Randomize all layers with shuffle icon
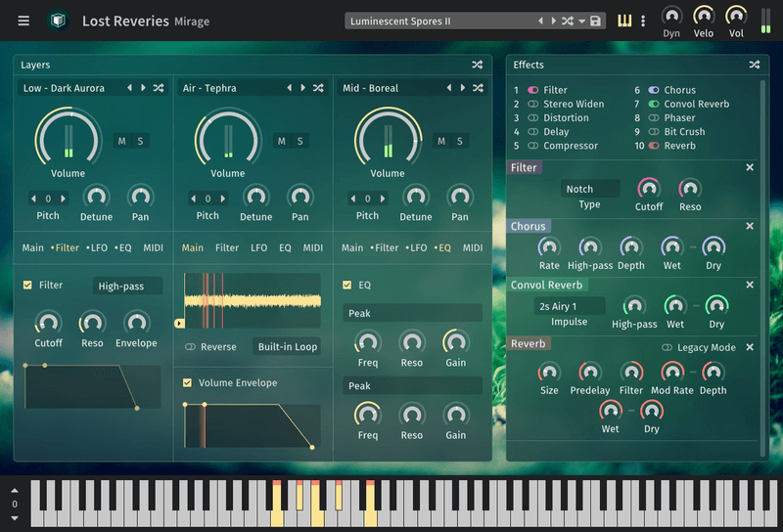 pyautogui.click(x=477, y=65)
